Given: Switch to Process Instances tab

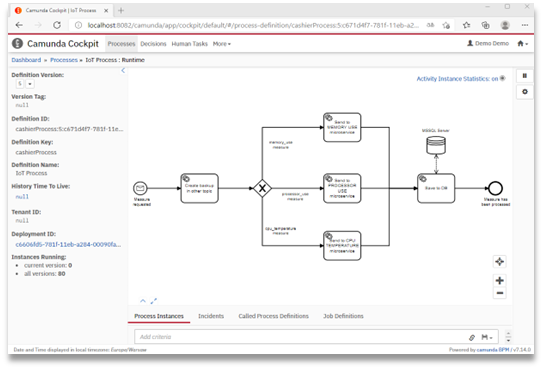Looking at the screenshot, I should (159, 316).
